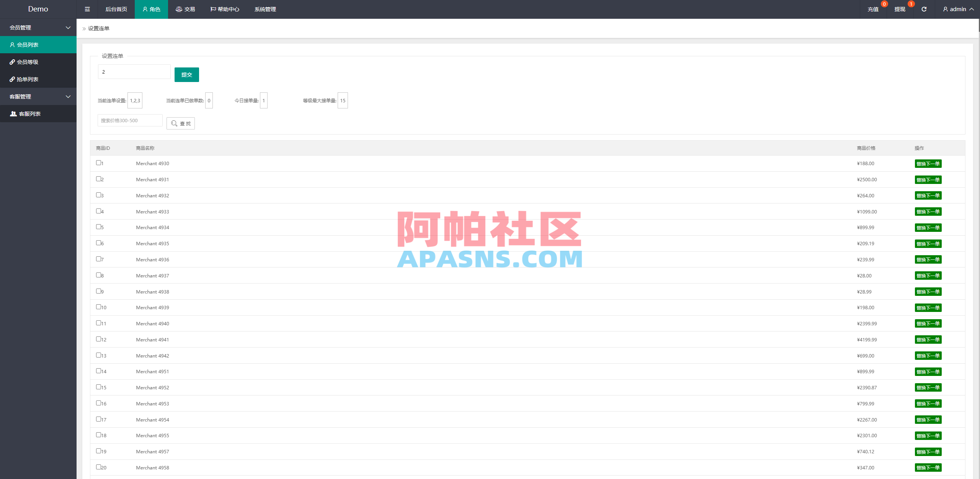Click the chain-link icon beside 抢单列表

[x=12, y=79]
